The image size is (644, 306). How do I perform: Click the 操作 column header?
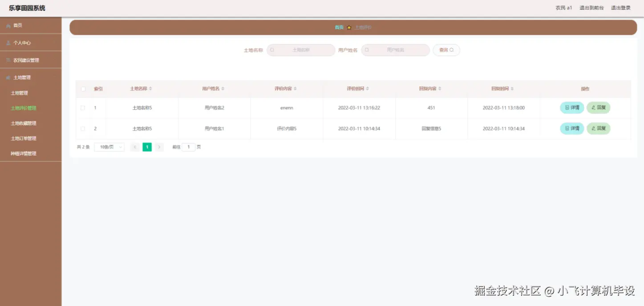[585, 89]
